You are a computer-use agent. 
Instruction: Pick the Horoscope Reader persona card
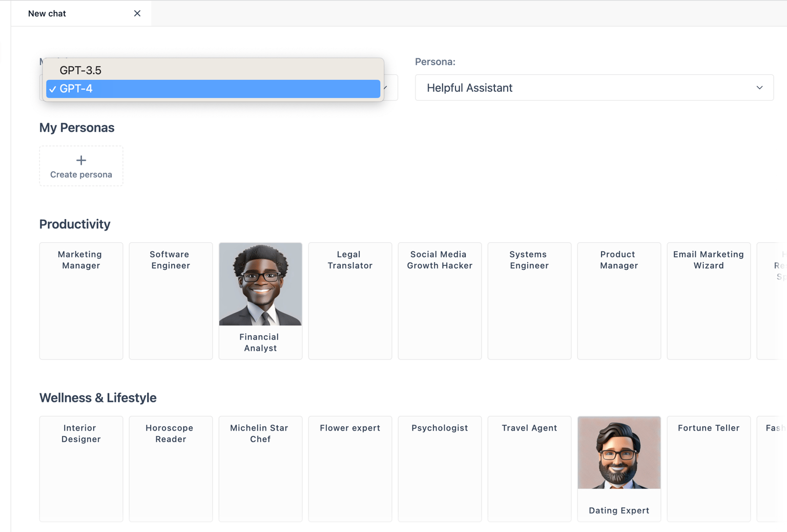[x=171, y=469]
